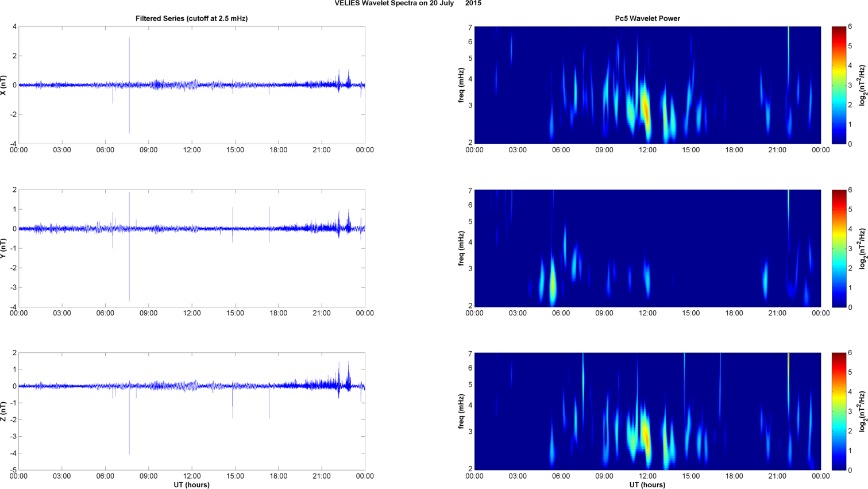This screenshot has width=868, height=489.
Task: Click log2(nT²/Hz) label beside bottom colorbar
Action: (862, 411)
